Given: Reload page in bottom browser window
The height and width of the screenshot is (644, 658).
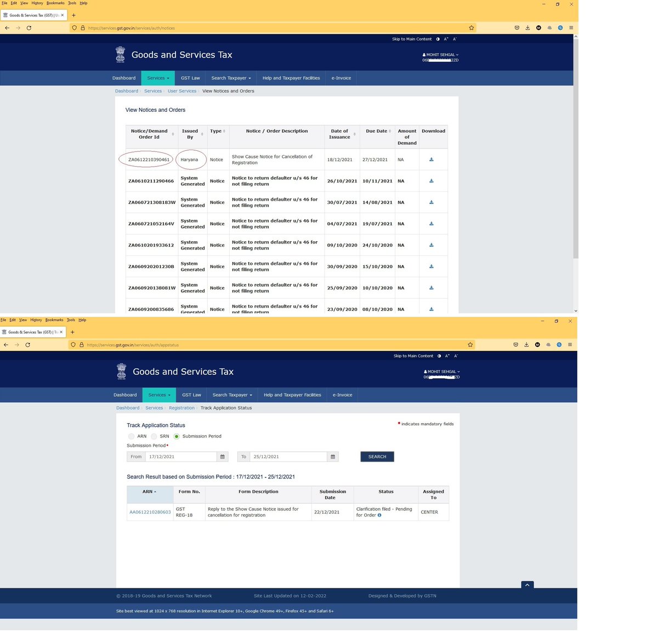Looking at the screenshot, I should pos(27,345).
